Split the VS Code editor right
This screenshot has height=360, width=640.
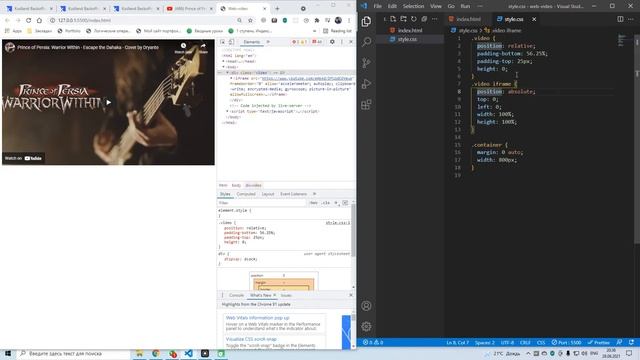(x=620, y=19)
